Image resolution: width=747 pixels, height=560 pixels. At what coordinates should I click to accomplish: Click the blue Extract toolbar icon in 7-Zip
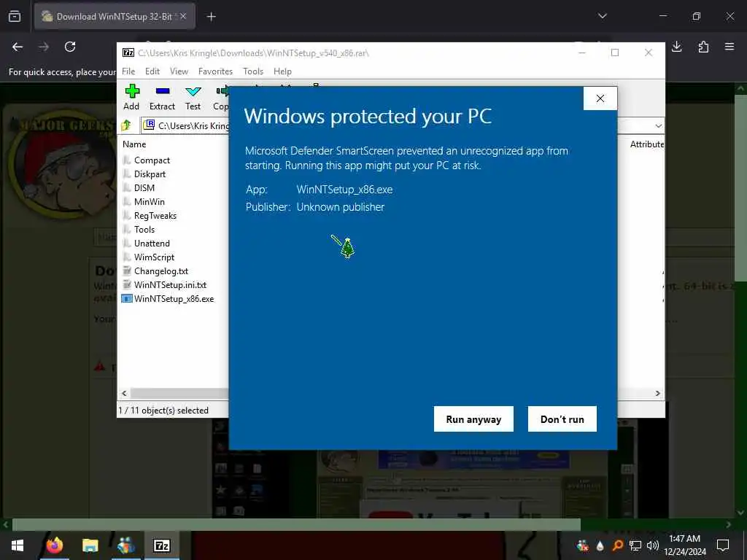pos(162,97)
